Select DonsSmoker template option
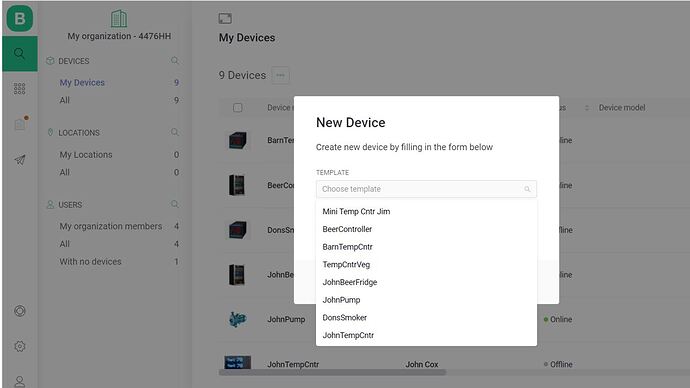The image size is (690, 388). click(426, 318)
